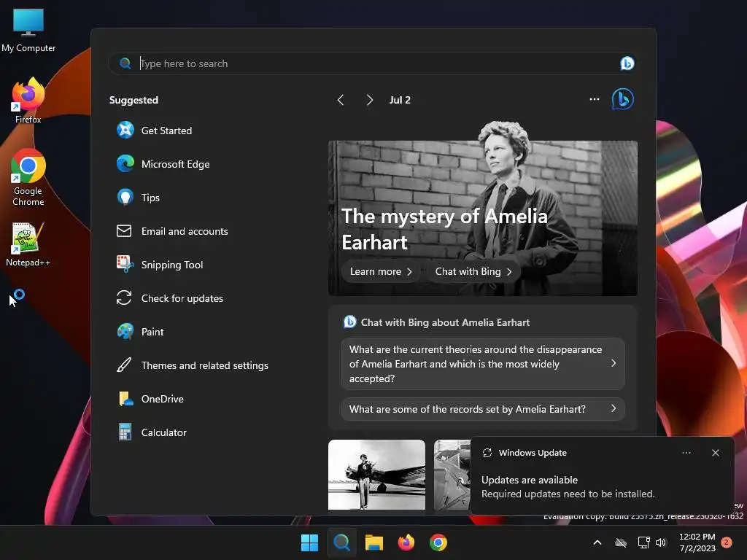
Task: Click the Suggested section heading
Action: (133, 100)
